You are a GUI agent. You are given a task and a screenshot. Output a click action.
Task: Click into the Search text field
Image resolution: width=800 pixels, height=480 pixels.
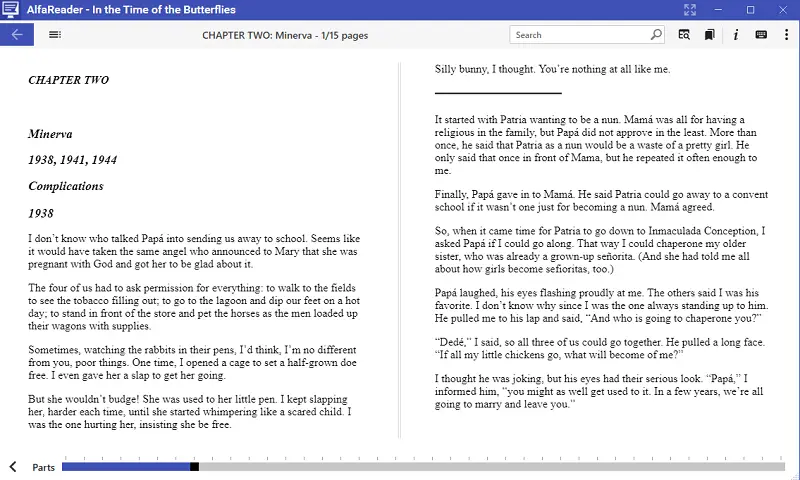point(578,35)
